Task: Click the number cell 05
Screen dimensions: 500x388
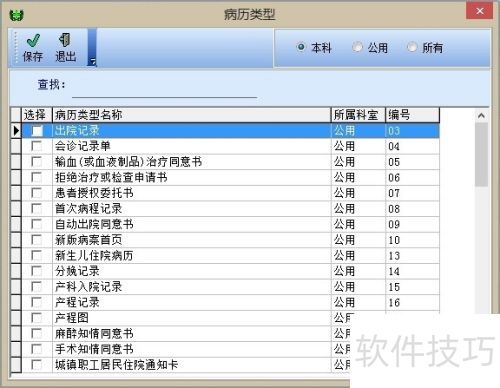Action: 413,162
